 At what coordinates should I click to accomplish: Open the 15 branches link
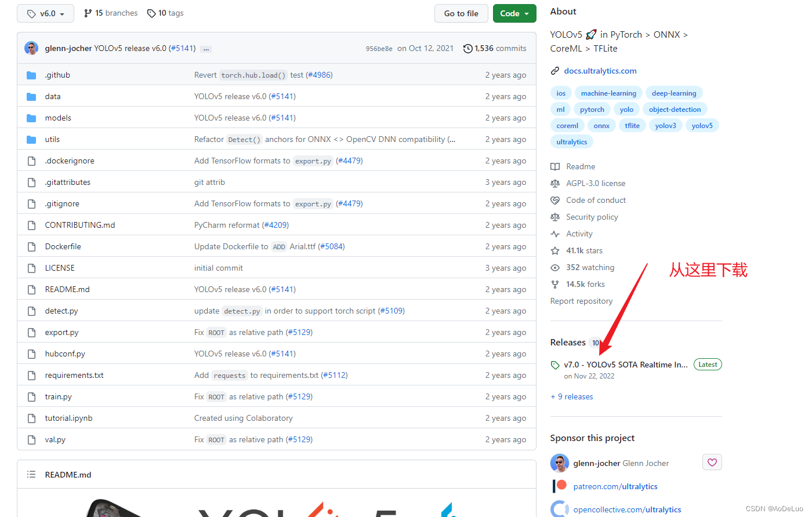(111, 13)
